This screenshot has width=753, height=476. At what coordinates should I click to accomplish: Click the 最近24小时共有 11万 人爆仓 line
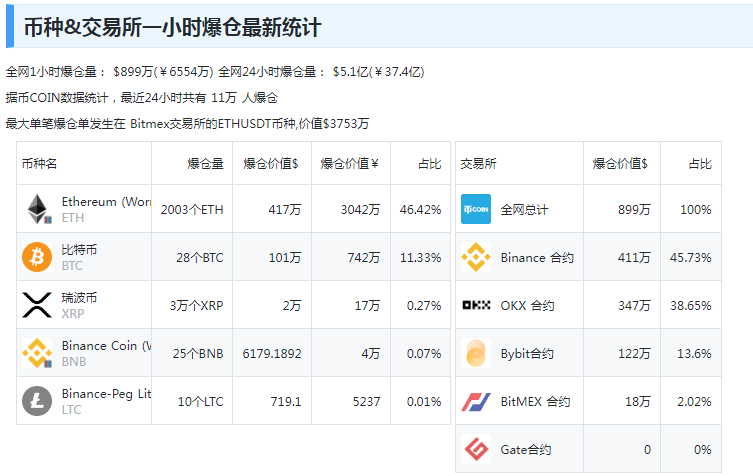pos(142,98)
